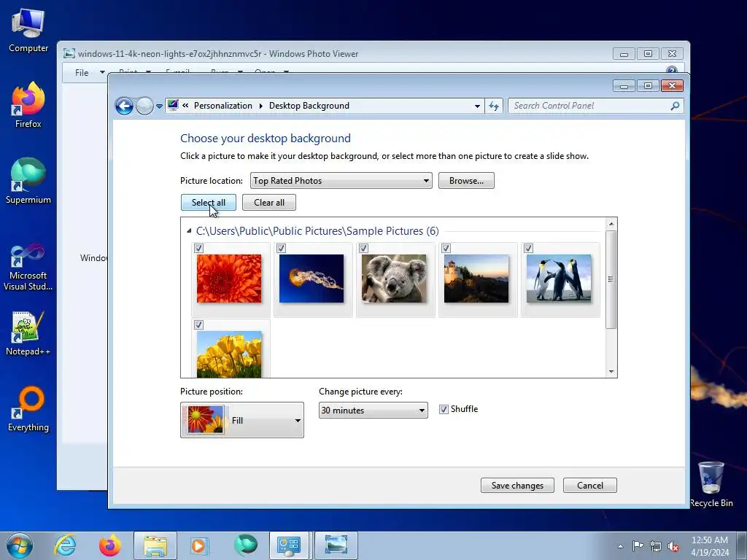Click the Control Panel address bar icon
Image resolution: width=747 pixels, height=560 pixels.
tap(173, 105)
